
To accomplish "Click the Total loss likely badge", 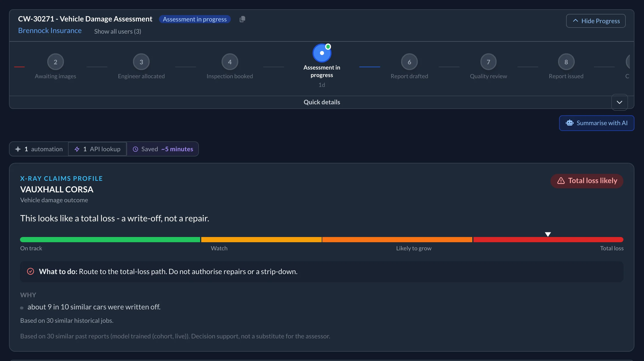I will point(587,181).
